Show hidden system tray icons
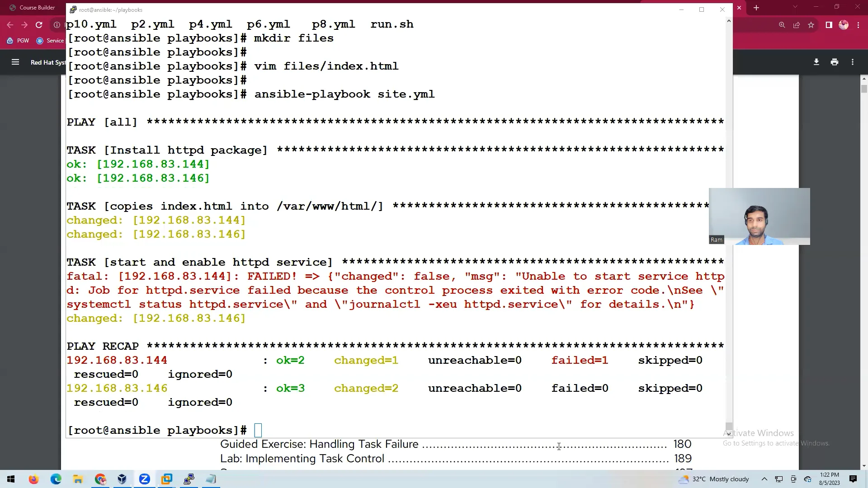Screen dimensions: 868x488 [764, 479]
